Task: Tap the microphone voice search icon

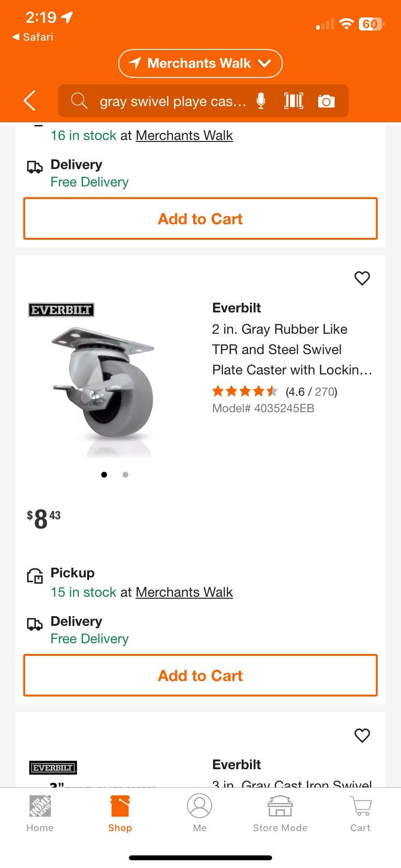Action: (x=261, y=101)
